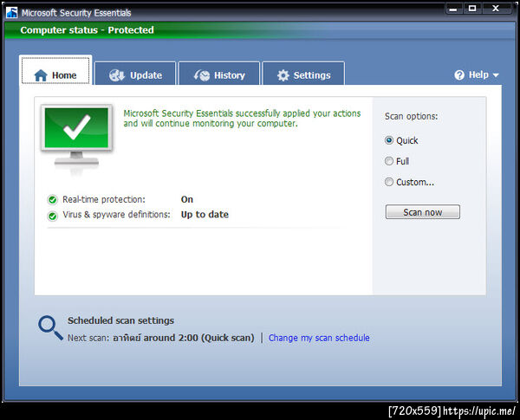Image resolution: width=520 pixels, height=420 pixels.
Task: Minimize the Security Essentials window
Action: click(453, 9)
